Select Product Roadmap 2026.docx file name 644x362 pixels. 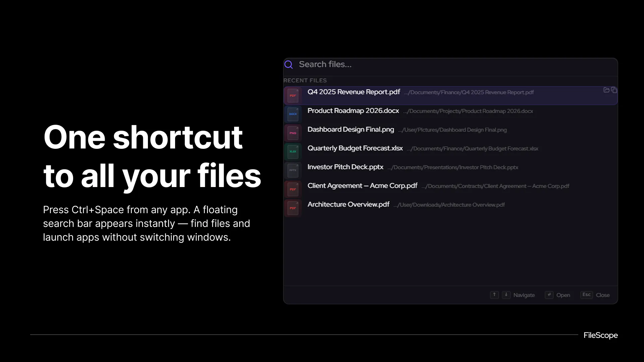point(353,111)
